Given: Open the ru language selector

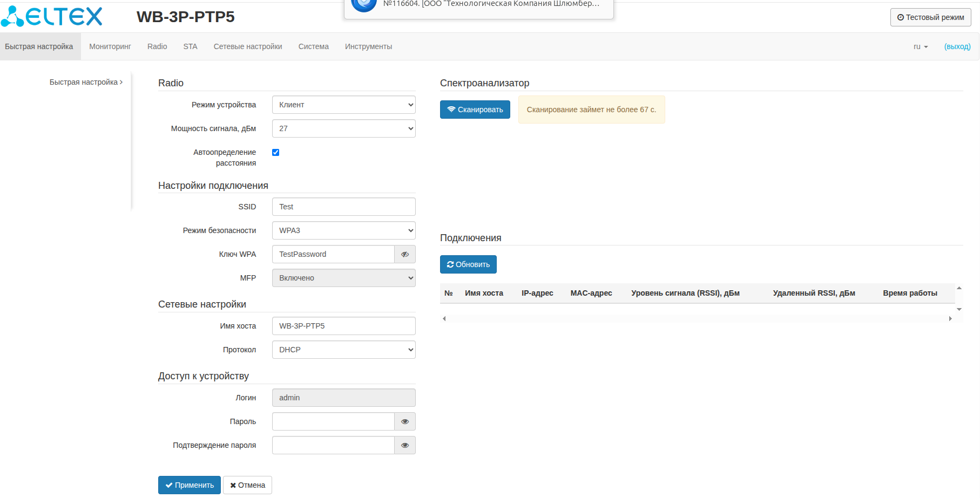Looking at the screenshot, I should [x=920, y=46].
